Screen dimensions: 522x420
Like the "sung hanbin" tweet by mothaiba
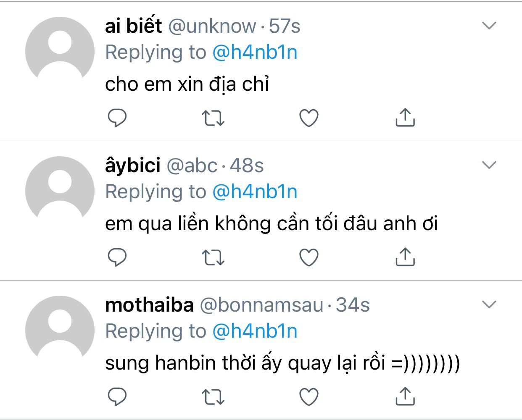tap(309, 397)
